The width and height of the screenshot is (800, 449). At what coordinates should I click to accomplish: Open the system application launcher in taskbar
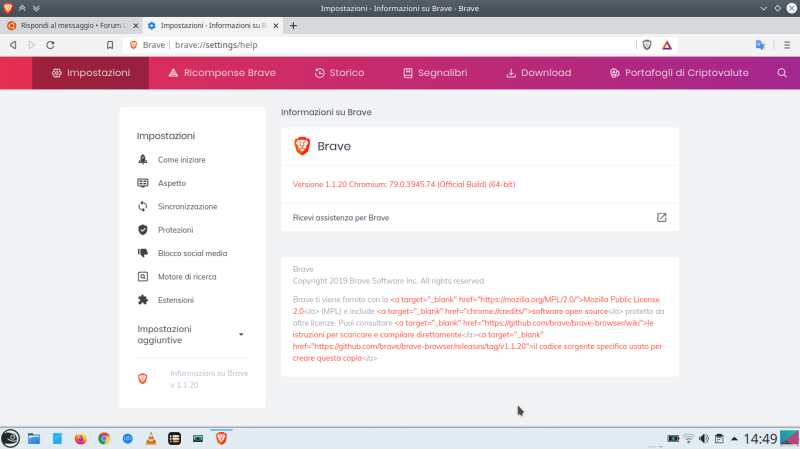(x=11, y=438)
